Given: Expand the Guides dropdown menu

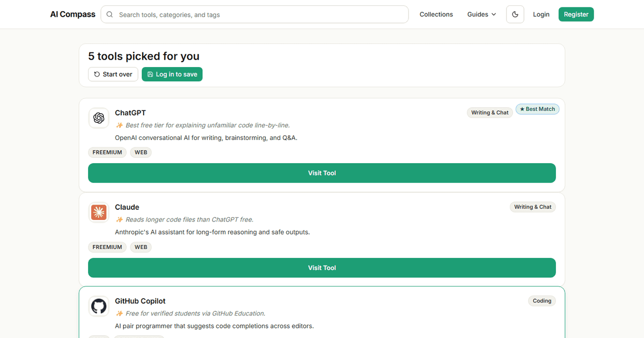Looking at the screenshot, I should point(481,14).
